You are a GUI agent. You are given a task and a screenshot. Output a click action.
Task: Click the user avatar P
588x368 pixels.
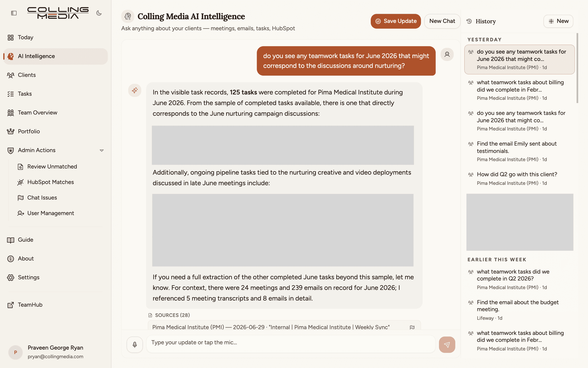click(x=15, y=352)
